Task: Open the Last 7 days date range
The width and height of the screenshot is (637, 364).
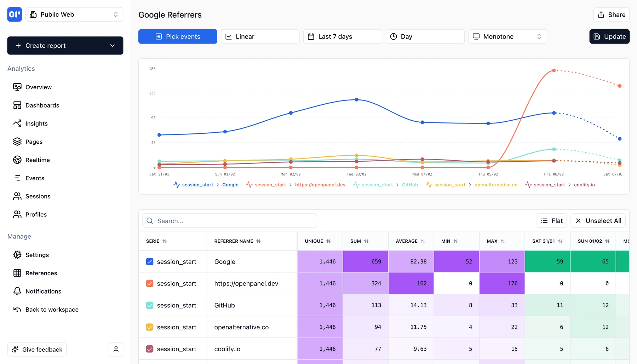Action: pyautogui.click(x=342, y=36)
